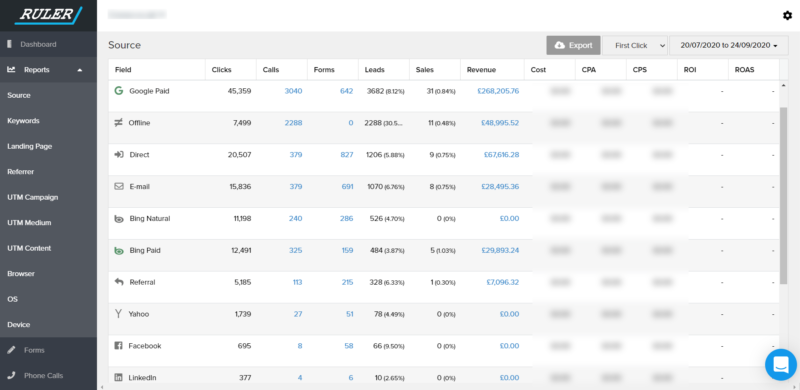Screen dimensions: 800x390
Task: Open settings via the gear icon
Action: (787, 16)
